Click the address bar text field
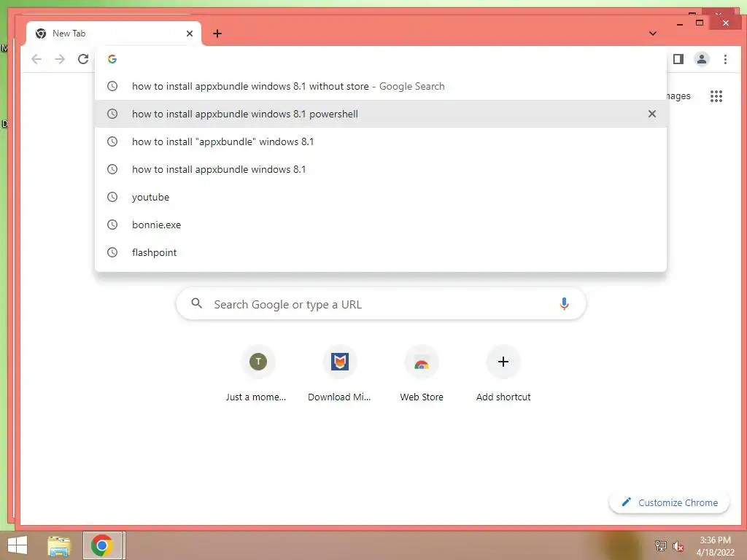 pos(381,59)
